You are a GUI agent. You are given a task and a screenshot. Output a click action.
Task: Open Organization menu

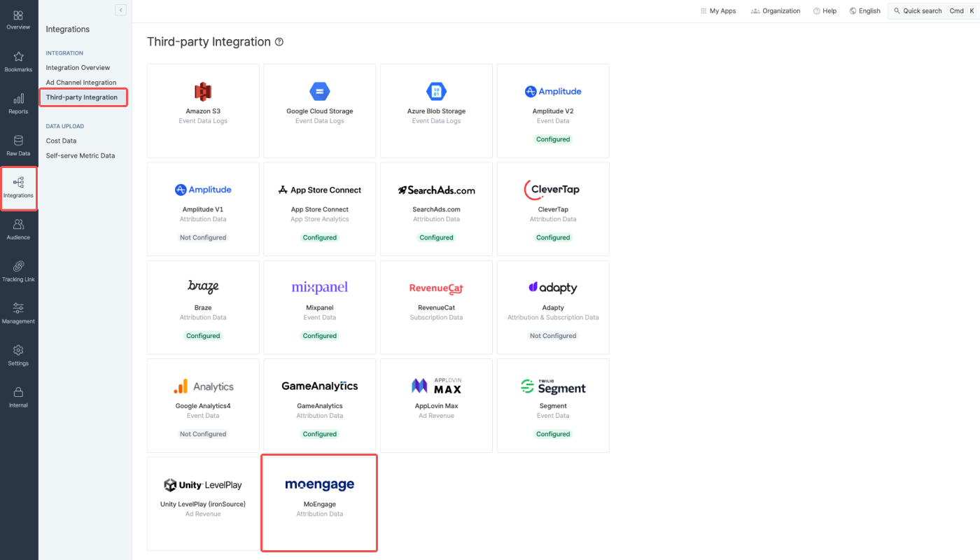click(x=776, y=10)
